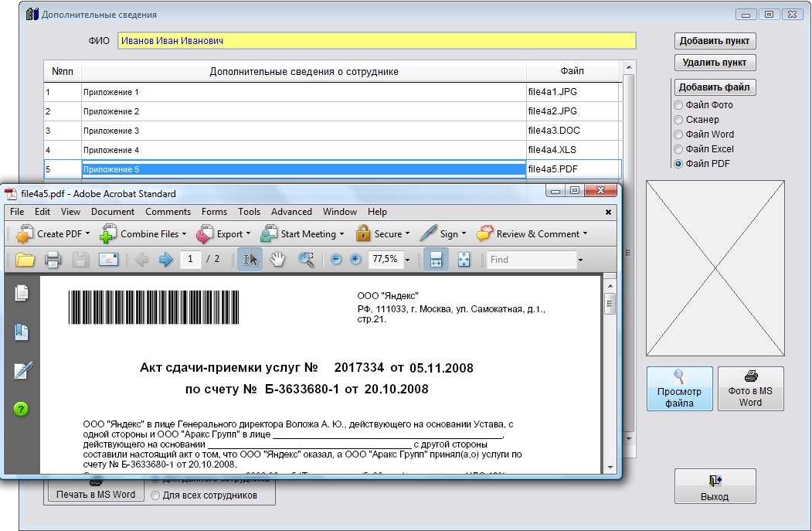Image resolution: width=812 pixels, height=531 pixels.
Task: Select the Hand tool in Acrobat
Action: tap(277, 260)
